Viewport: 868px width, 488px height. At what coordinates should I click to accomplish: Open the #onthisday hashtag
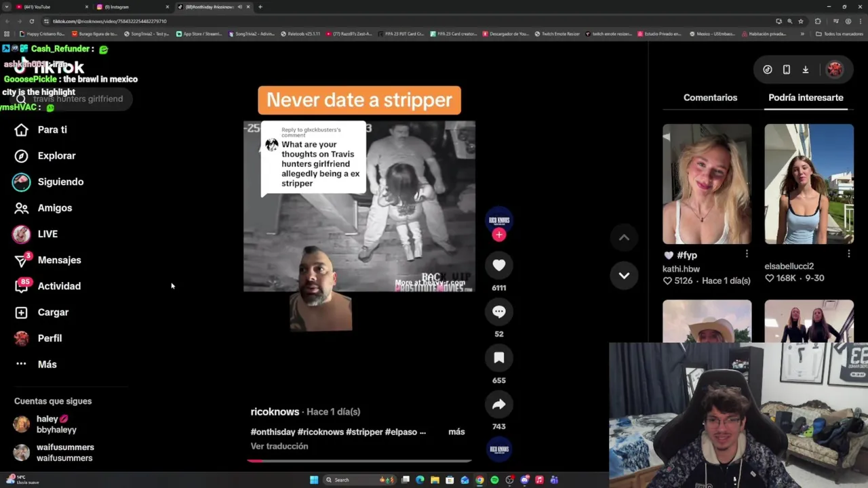tap(273, 432)
